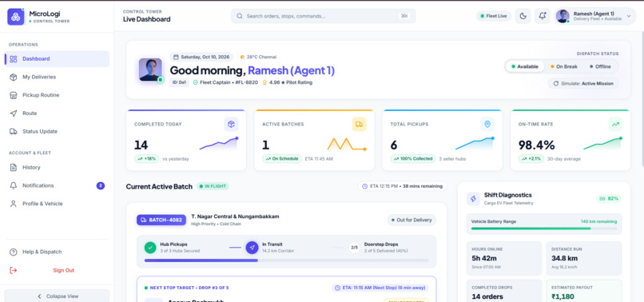Viewport: 644px width, 302px height.
Task: Open Profile & Vehicle settings
Action: click(x=57, y=204)
